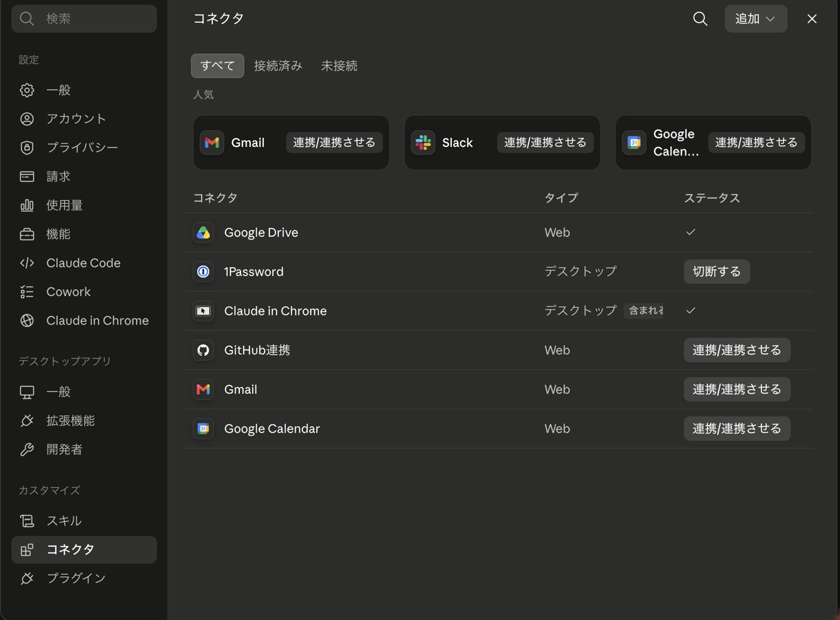Open 開発者 settings

point(84,450)
